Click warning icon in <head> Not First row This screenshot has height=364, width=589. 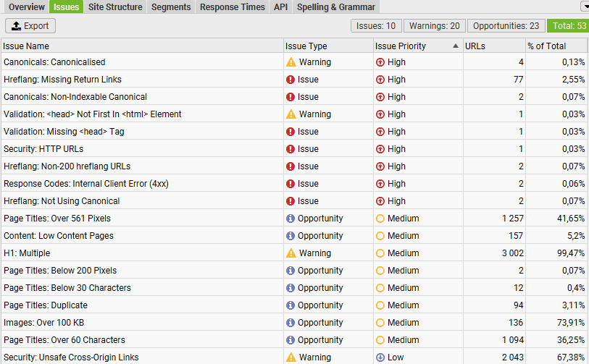291,114
